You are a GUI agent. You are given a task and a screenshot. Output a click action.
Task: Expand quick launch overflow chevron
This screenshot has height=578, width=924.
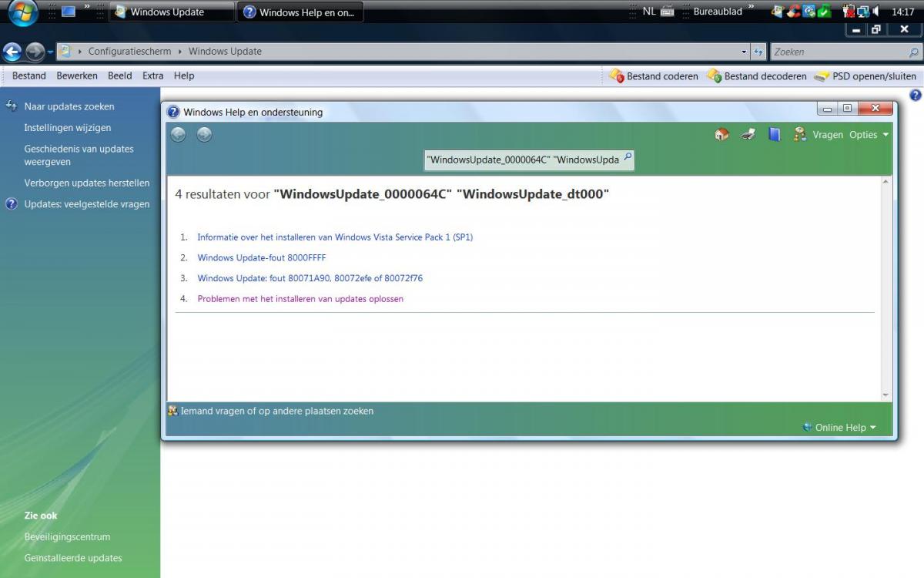pos(86,8)
